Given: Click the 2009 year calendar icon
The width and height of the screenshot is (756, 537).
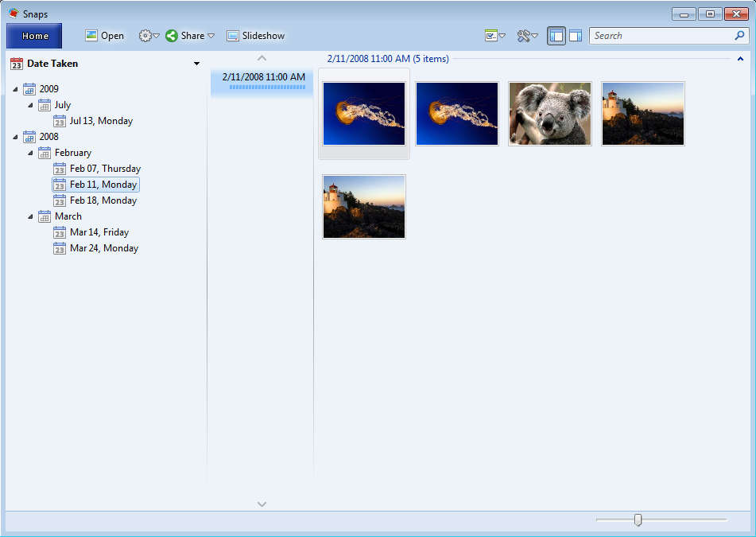Looking at the screenshot, I should tap(29, 89).
